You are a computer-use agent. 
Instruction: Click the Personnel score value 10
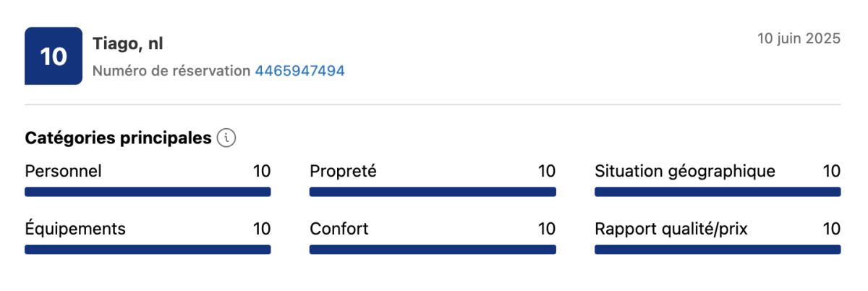(262, 172)
